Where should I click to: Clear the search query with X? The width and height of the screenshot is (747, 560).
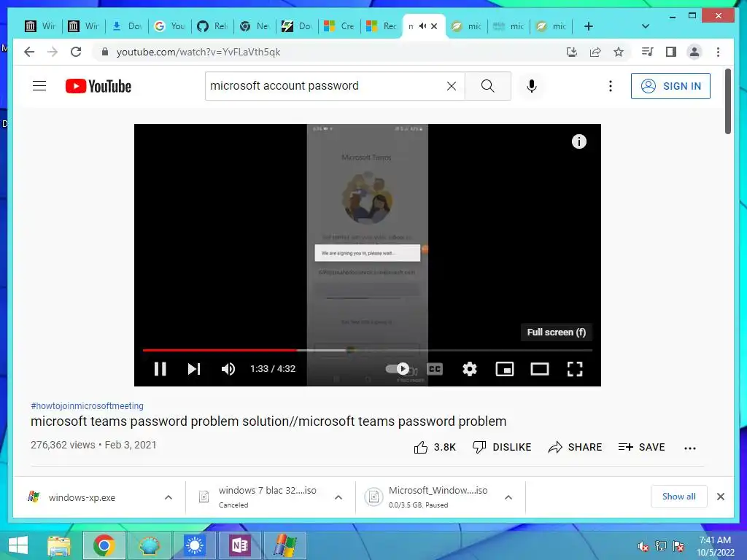pos(452,86)
